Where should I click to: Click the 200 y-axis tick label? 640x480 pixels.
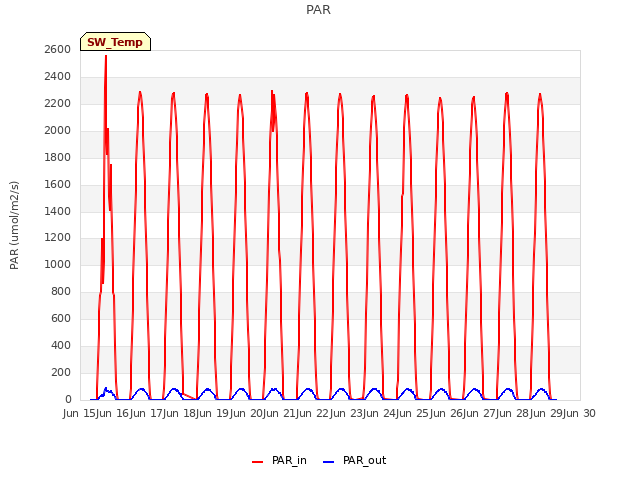click(x=61, y=372)
